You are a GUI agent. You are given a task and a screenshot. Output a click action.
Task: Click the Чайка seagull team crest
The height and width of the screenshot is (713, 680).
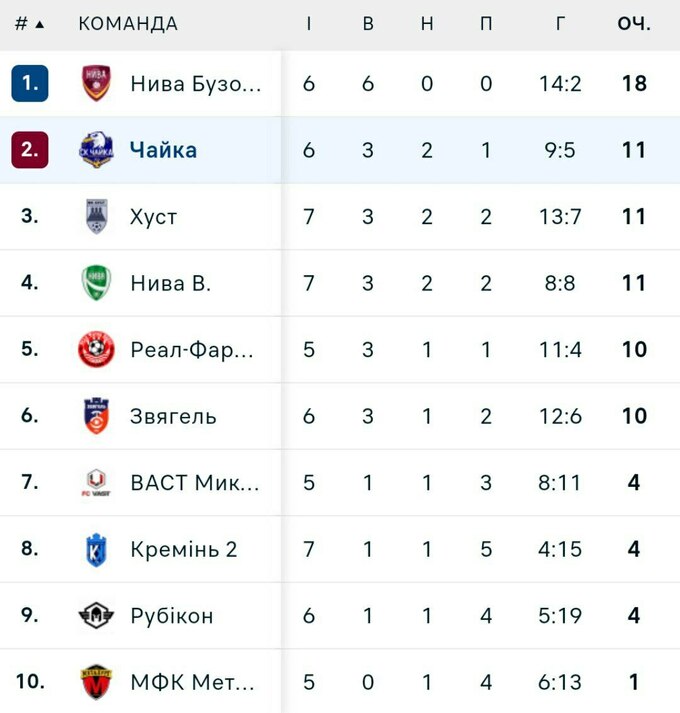(x=96, y=150)
